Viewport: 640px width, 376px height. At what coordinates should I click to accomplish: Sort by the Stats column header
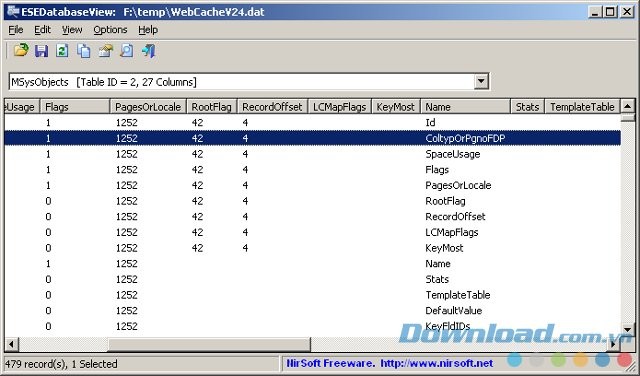pyautogui.click(x=527, y=107)
